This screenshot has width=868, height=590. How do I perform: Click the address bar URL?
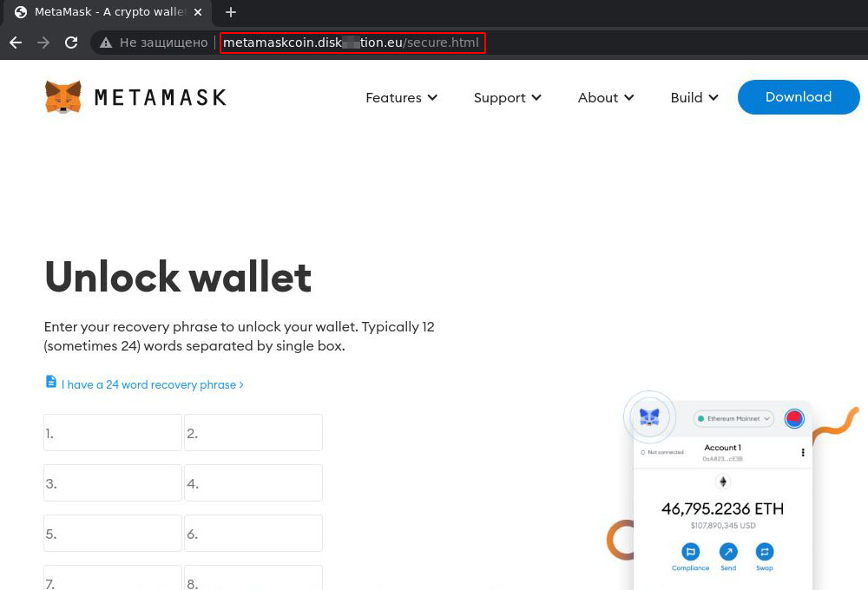pyautogui.click(x=352, y=43)
